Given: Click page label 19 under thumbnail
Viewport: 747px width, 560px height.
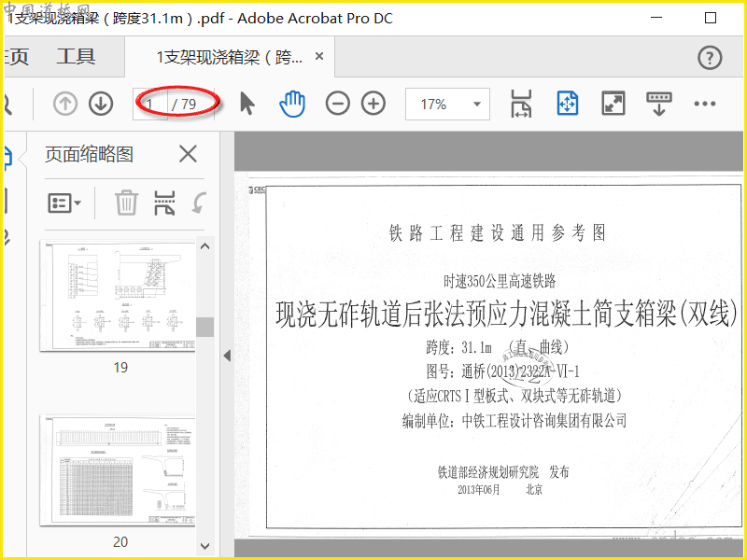Looking at the screenshot, I should 120,367.
